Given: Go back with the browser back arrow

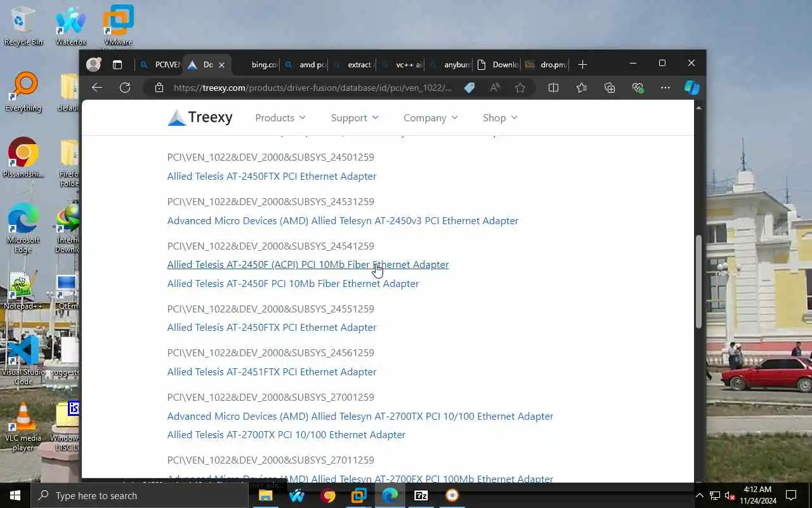Looking at the screenshot, I should click(x=97, y=88).
